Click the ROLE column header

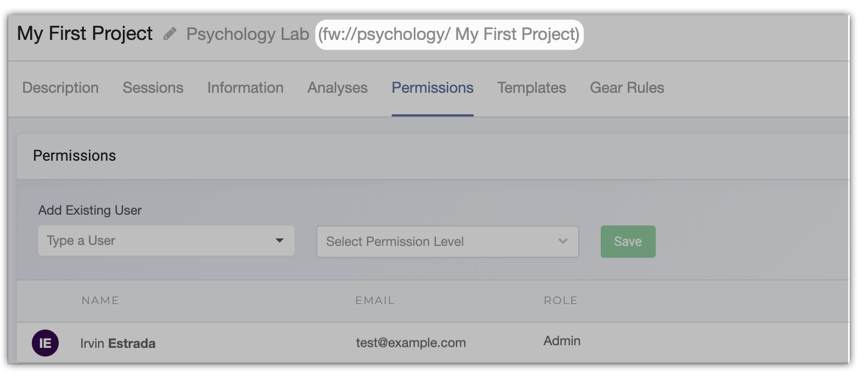[x=560, y=300]
